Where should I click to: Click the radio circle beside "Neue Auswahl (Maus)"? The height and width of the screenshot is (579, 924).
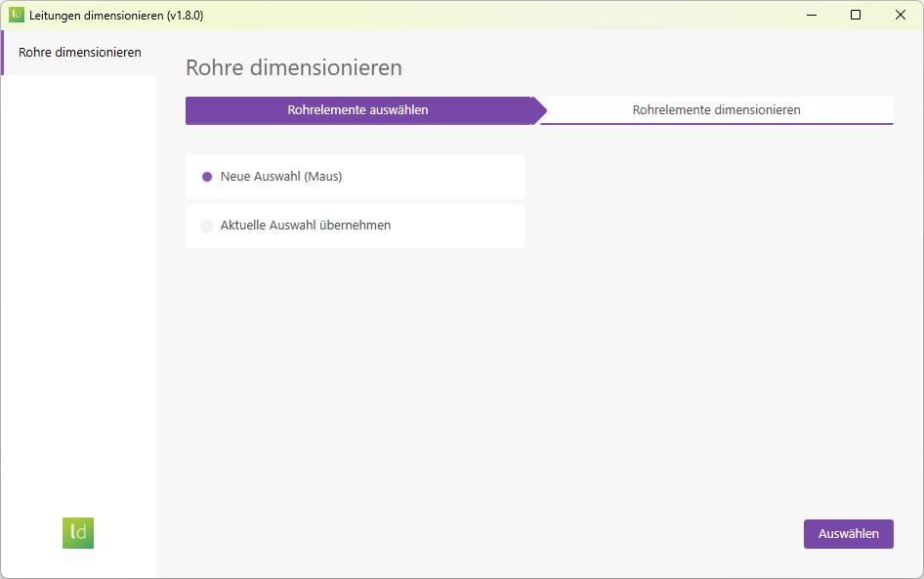point(207,177)
